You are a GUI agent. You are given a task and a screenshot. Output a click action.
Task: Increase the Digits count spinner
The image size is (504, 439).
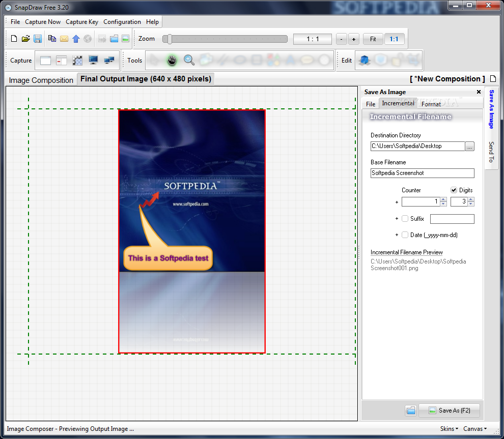471,199
